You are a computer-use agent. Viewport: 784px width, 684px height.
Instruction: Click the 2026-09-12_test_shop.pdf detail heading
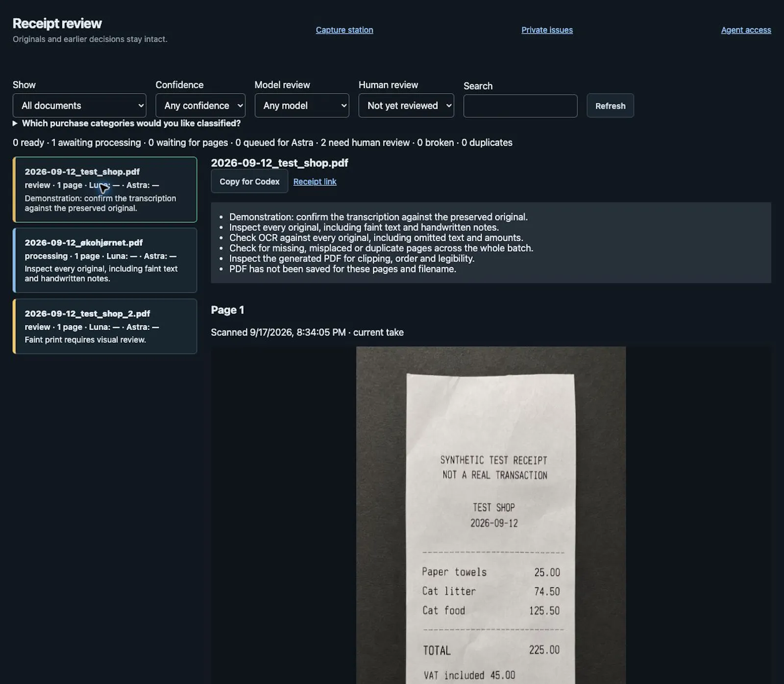point(279,163)
